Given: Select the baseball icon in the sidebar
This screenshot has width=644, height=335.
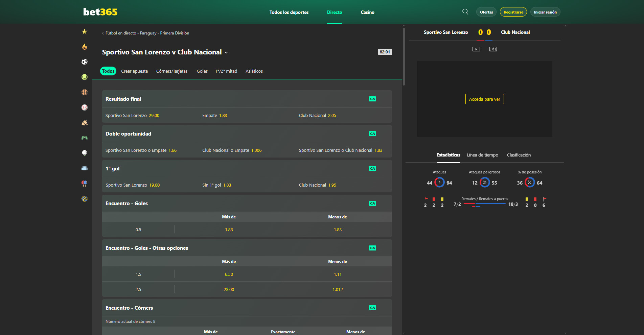Looking at the screenshot, I should click(85, 107).
